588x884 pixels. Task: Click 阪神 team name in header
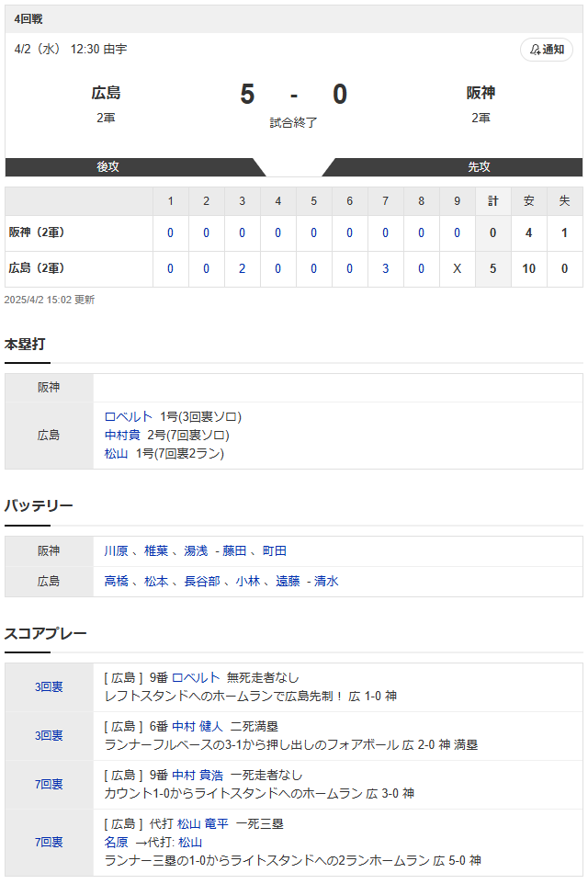[x=481, y=93]
